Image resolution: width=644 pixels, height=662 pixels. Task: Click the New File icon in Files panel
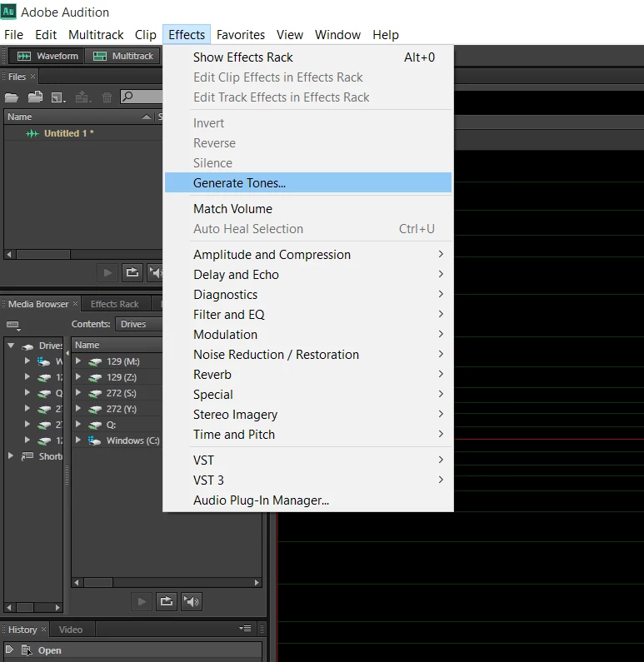(x=58, y=98)
